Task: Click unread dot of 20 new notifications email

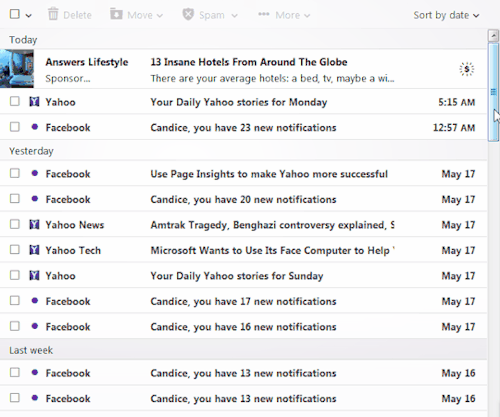Action: [35, 199]
